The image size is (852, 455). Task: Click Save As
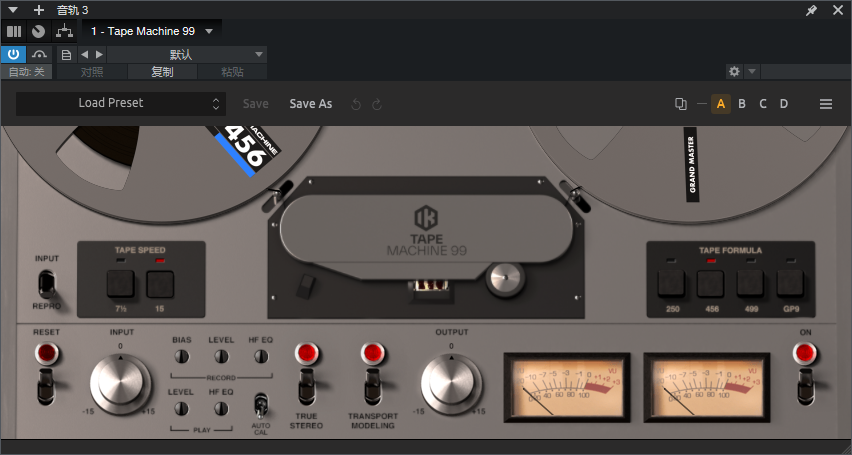pos(311,104)
